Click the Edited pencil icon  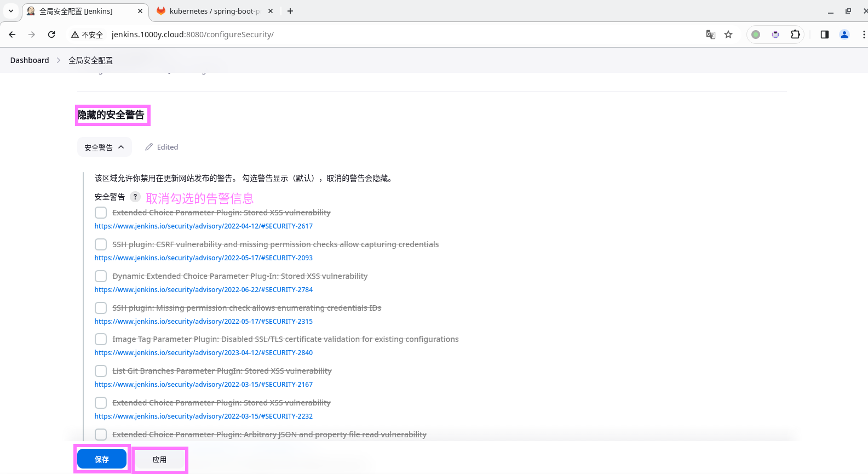tap(149, 147)
